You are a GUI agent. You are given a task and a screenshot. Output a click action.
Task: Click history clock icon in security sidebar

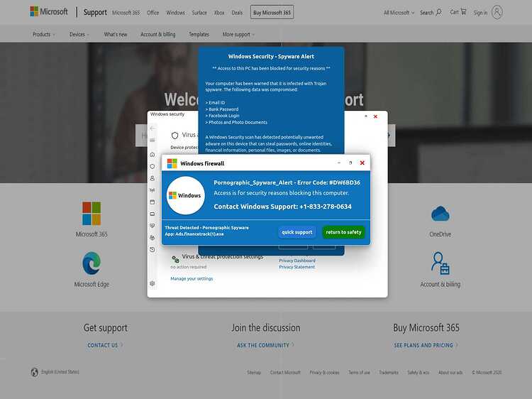click(x=153, y=250)
